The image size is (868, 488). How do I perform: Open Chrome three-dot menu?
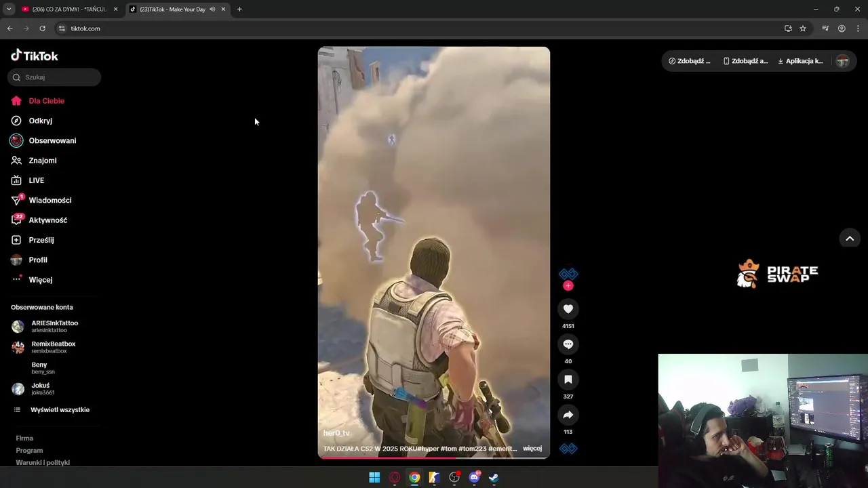(x=859, y=28)
